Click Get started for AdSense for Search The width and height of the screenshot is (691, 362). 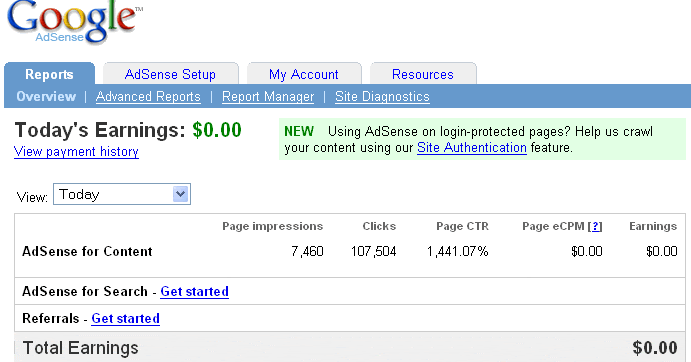(x=194, y=291)
